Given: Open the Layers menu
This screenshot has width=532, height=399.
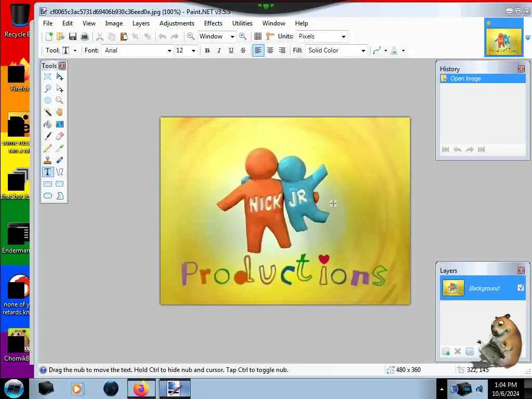Looking at the screenshot, I should 141,23.
